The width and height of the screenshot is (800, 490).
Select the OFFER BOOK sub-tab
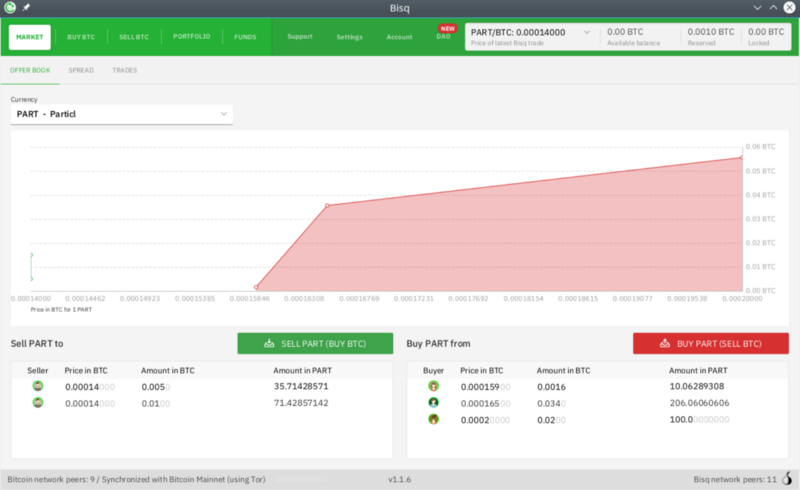30,70
